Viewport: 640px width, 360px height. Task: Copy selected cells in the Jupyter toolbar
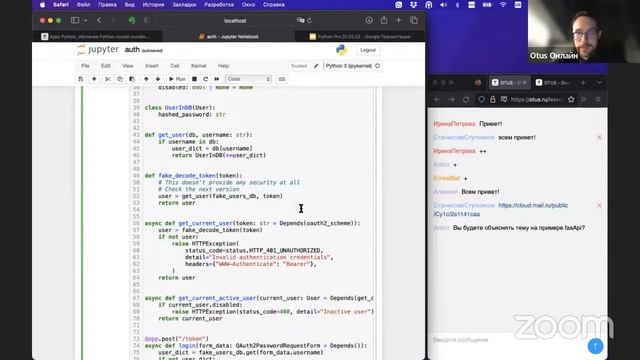coord(120,79)
